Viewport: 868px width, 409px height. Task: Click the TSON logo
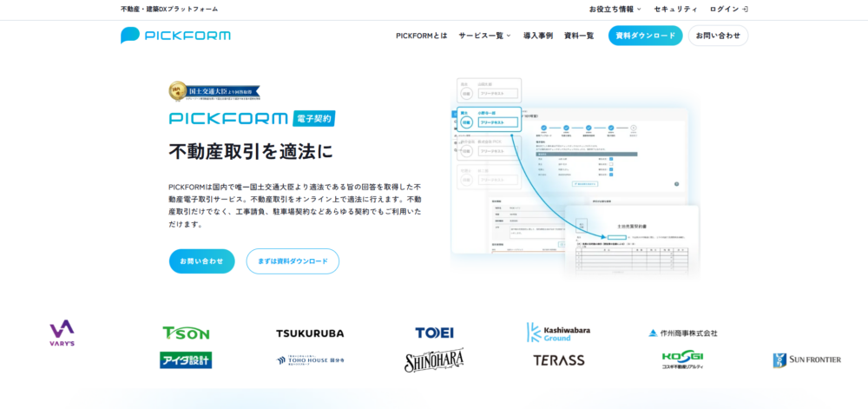pyautogui.click(x=186, y=333)
